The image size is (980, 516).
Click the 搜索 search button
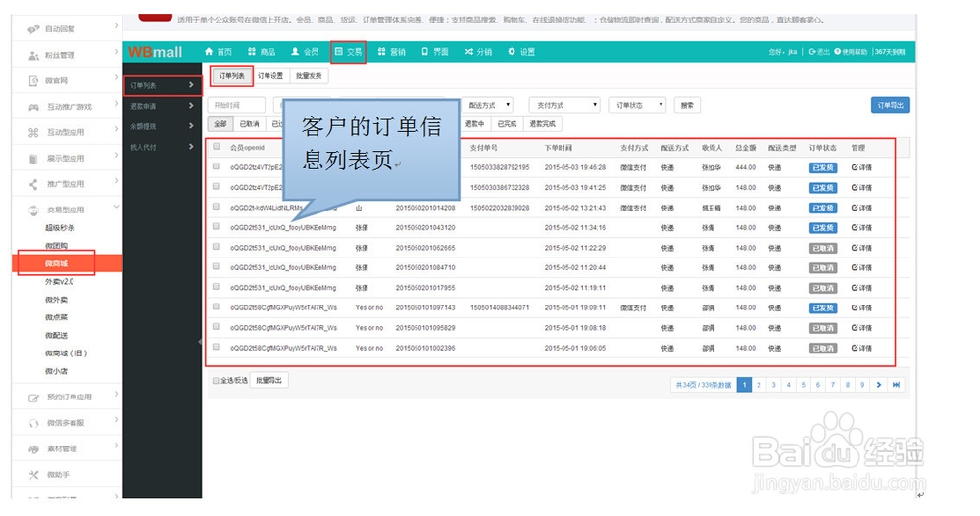coord(688,105)
